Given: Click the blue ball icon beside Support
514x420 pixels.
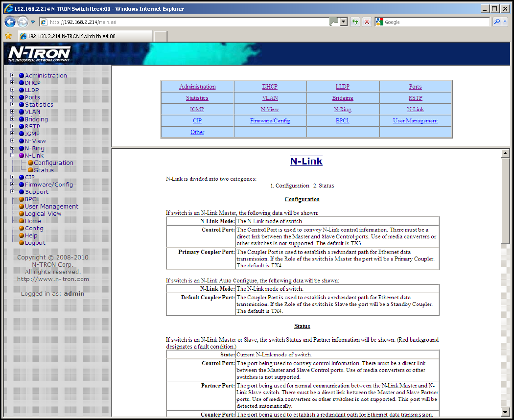Looking at the screenshot, I should 22,192.
